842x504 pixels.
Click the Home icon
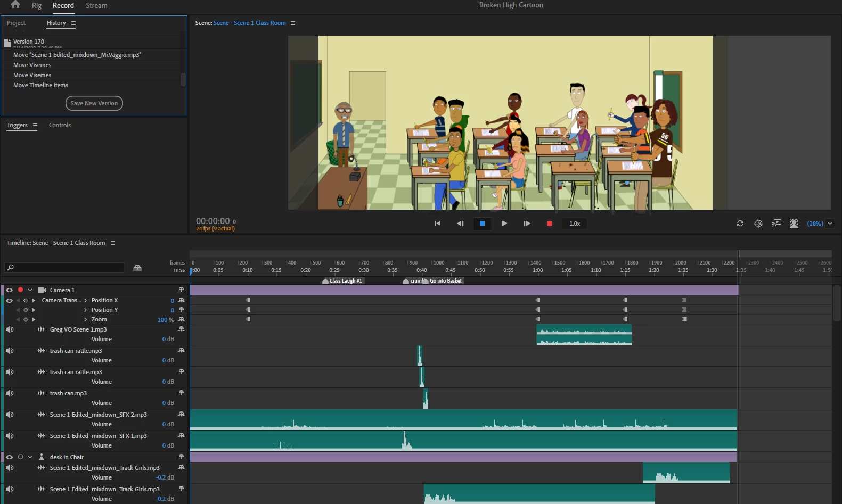15,5
